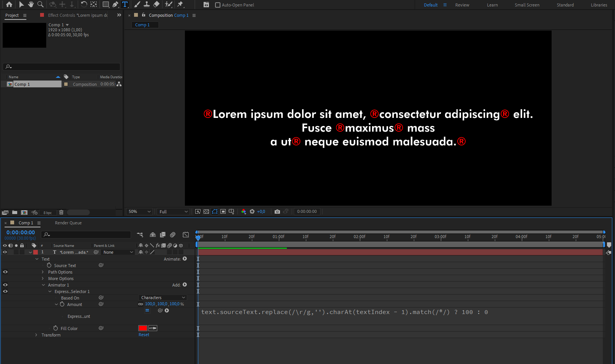Open the Graph Editor
Viewport: 615px width, 364px height.
[186, 235]
